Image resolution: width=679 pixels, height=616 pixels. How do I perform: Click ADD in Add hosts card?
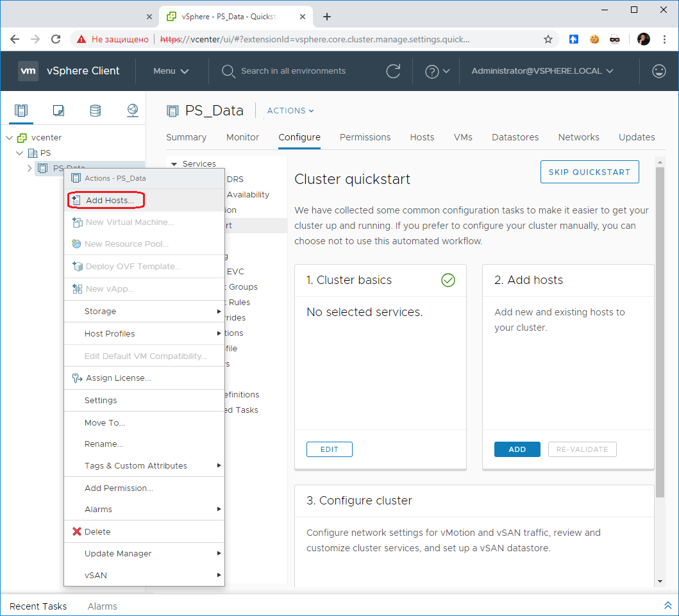point(517,449)
